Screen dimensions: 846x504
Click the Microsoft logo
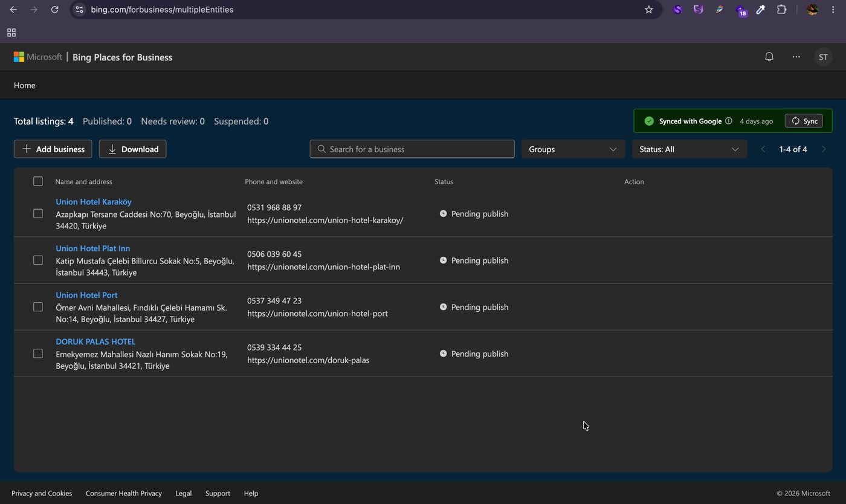click(38, 57)
